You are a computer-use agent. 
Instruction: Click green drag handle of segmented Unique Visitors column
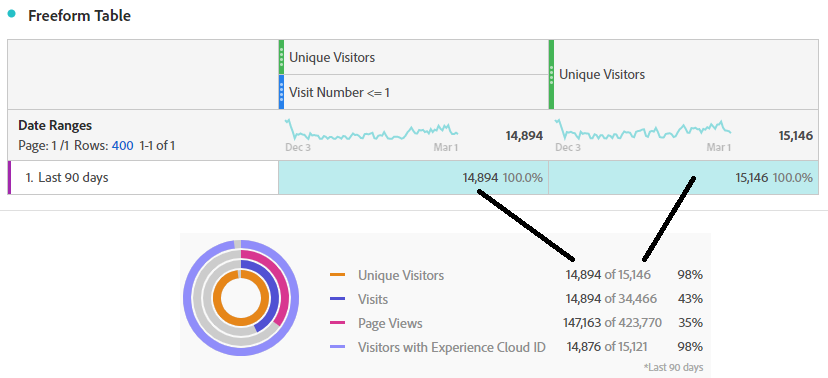pos(281,57)
